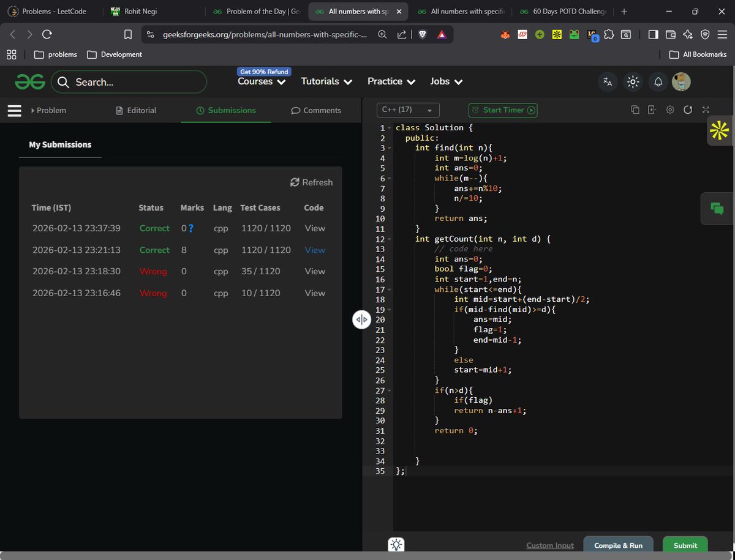The height and width of the screenshot is (560, 735).
Task: Open the user profile avatar
Action: click(x=681, y=81)
